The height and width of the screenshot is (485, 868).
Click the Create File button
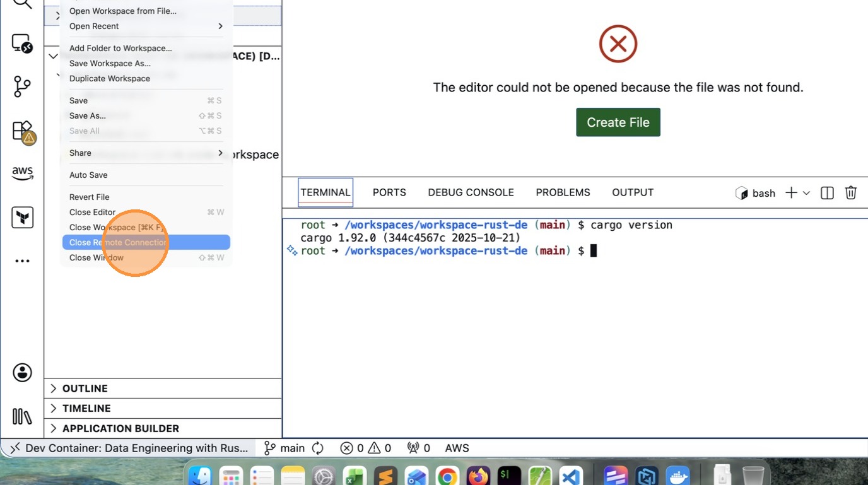(x=618, y=122)
